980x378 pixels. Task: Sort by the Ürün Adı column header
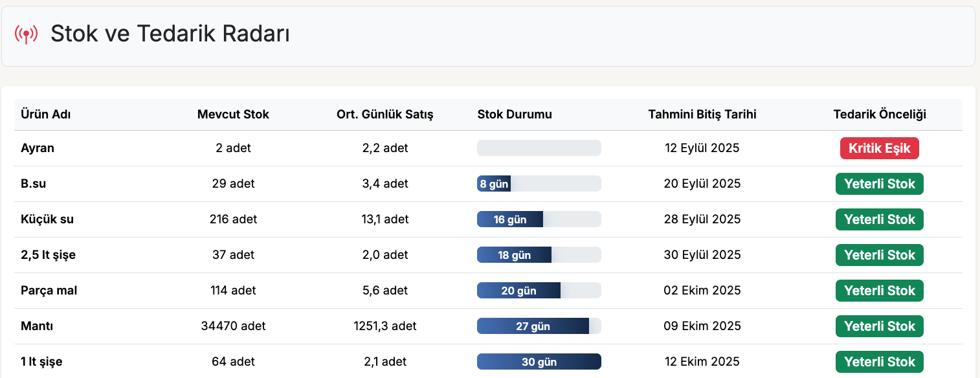[x=45, y=114]
